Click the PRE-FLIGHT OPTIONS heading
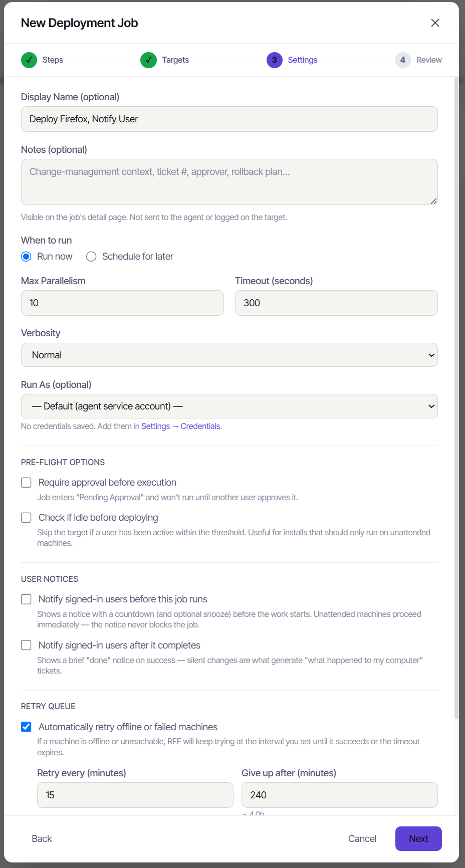 (x=63, y=463)
